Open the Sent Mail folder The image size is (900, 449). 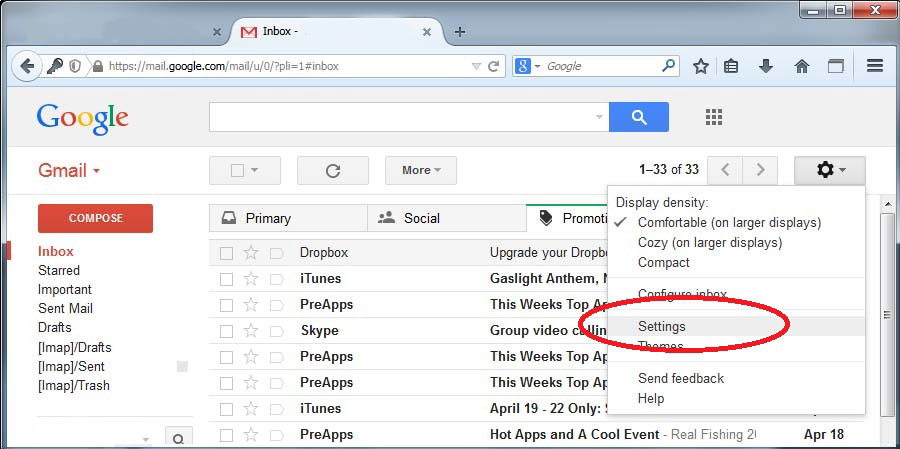tap(65, 309)
